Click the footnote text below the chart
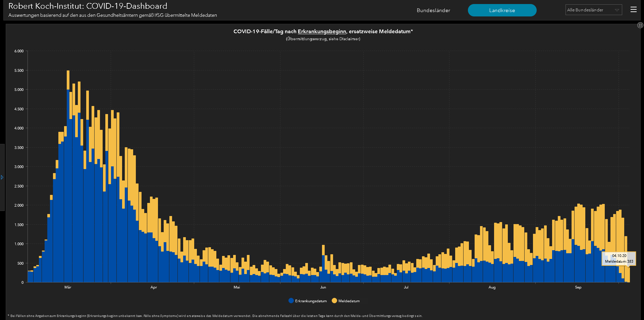Viewport: 644px width, 320px height. [215, 316]
